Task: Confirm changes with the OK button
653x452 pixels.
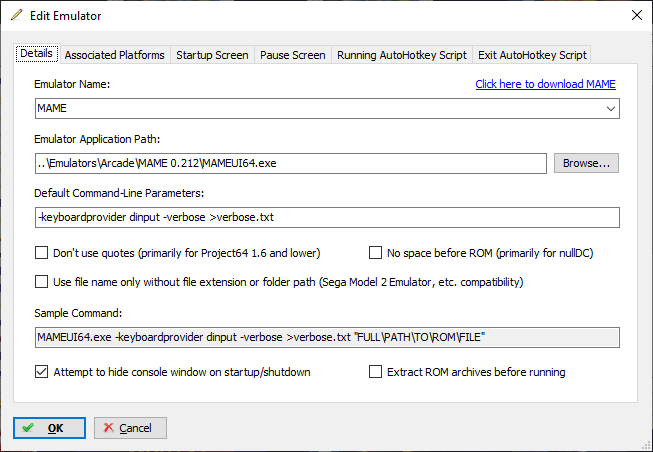Action: click(49, 428)
